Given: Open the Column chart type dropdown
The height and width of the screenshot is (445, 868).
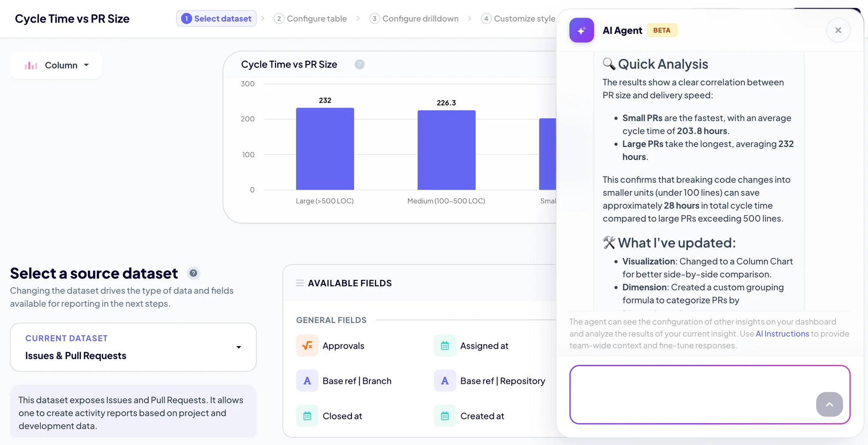Looking at the screenshot, I should point(56,65).
